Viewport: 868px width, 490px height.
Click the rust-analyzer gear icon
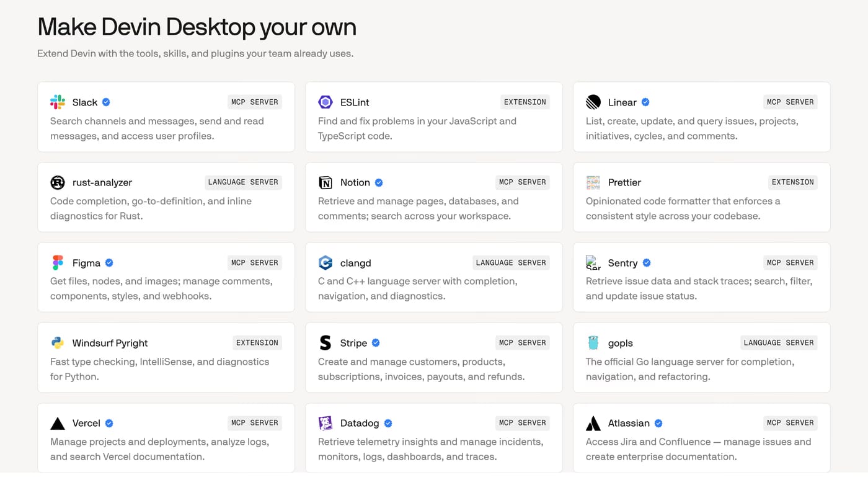pos(58,182)
